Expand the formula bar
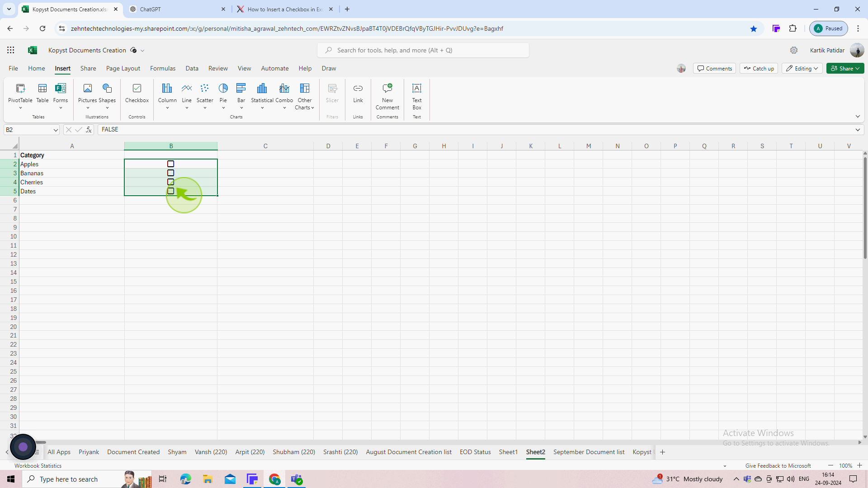Screen dimensions: 868x488 [x=858, y=130]
